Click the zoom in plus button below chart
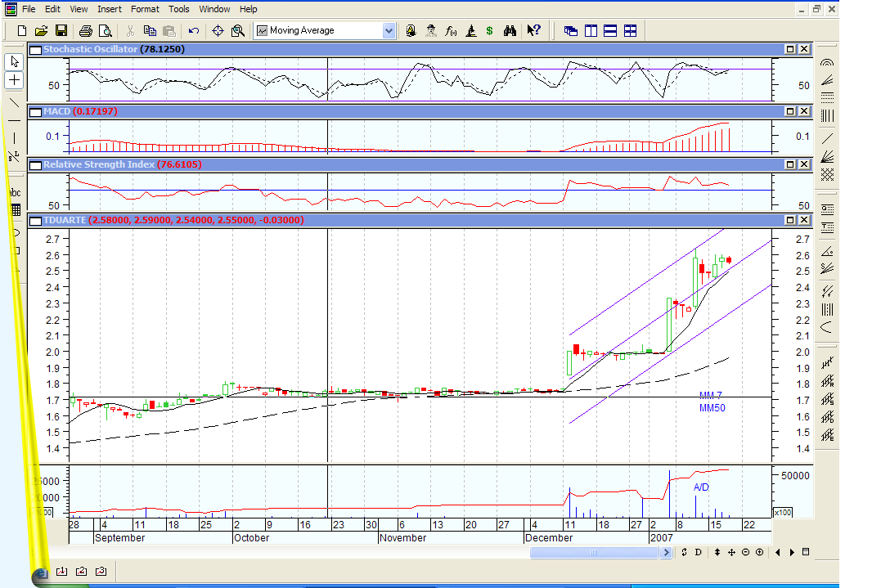Viewport: 881px width, 588px height. click(x=759, y=552)
